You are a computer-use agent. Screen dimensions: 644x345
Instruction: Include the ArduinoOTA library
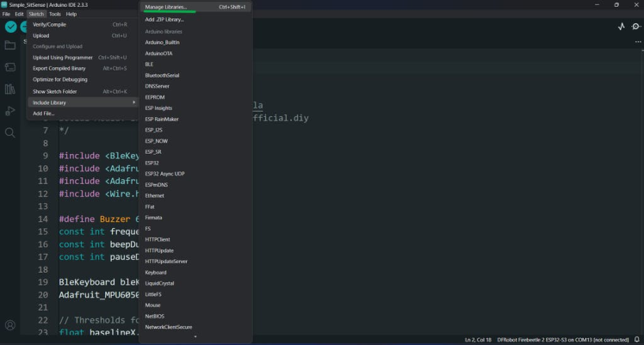195,53
